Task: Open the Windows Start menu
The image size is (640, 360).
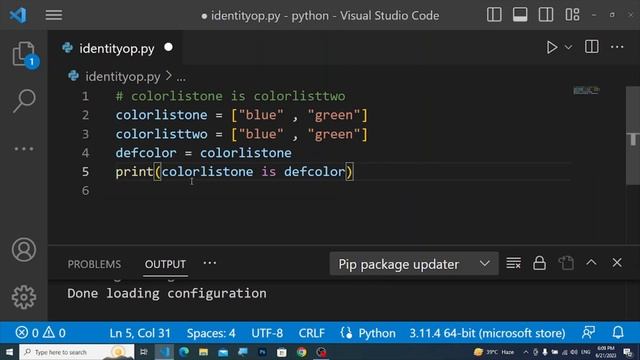Action: [x=9, y=352]
